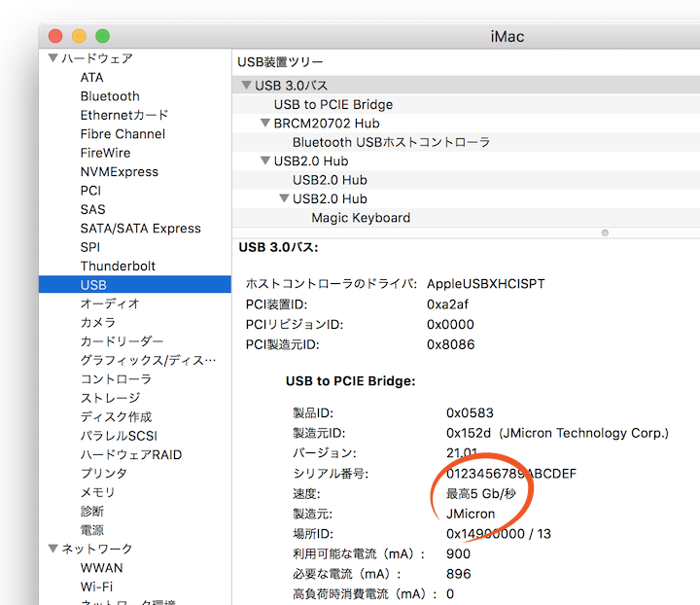Collapse the ハードウェア section triangle

point(53,58)
